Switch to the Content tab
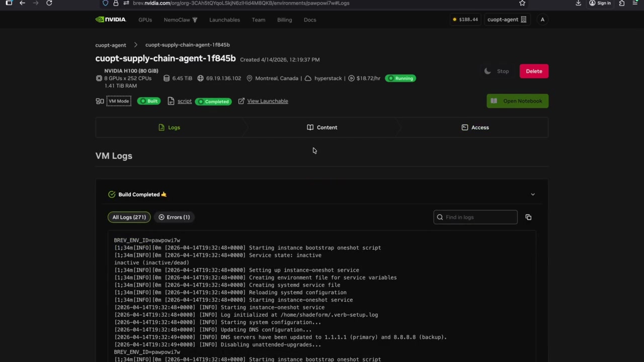The image size is (644, 362). (322, 128)
